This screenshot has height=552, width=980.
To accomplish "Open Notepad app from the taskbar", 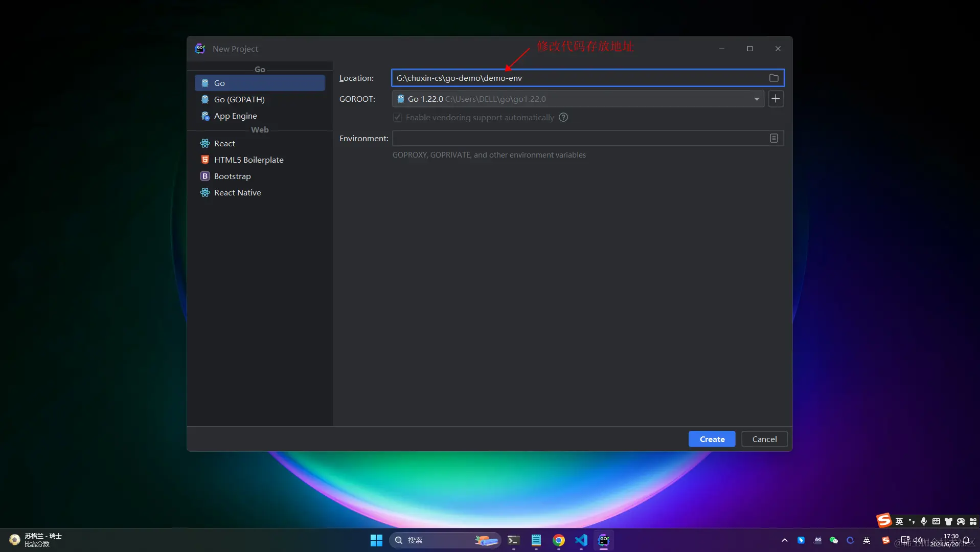I will (x=536, y=540).
